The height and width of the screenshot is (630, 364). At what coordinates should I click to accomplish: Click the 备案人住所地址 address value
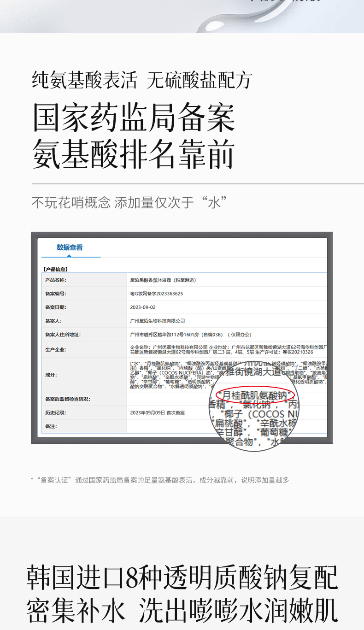click(191, 335)
